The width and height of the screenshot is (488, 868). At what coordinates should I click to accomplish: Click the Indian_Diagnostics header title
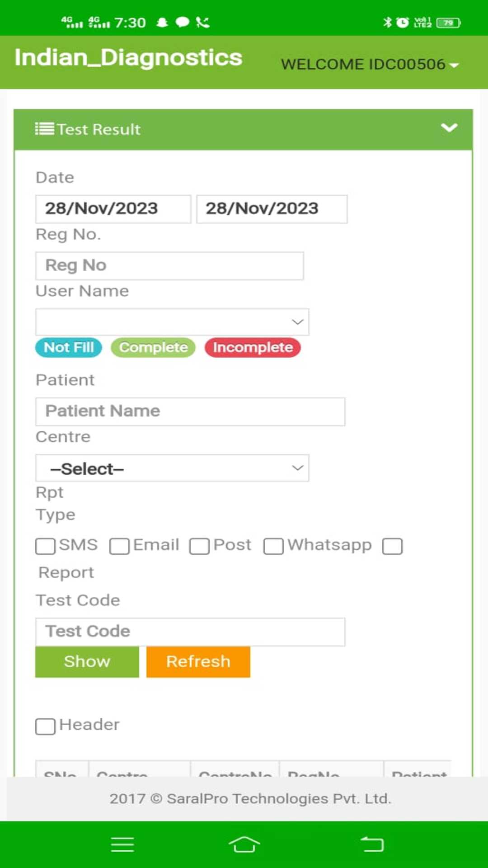[128, 58]
